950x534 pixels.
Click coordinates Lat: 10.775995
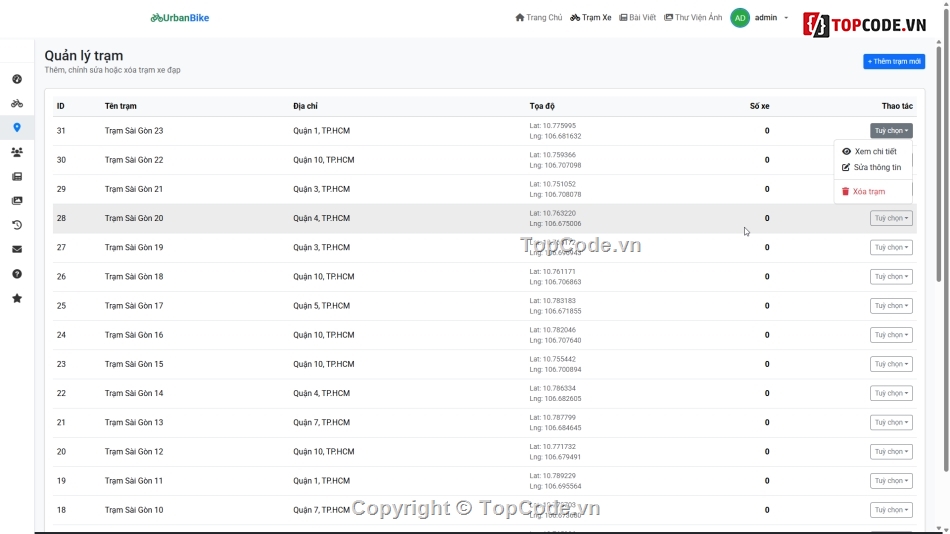[553, 125]
